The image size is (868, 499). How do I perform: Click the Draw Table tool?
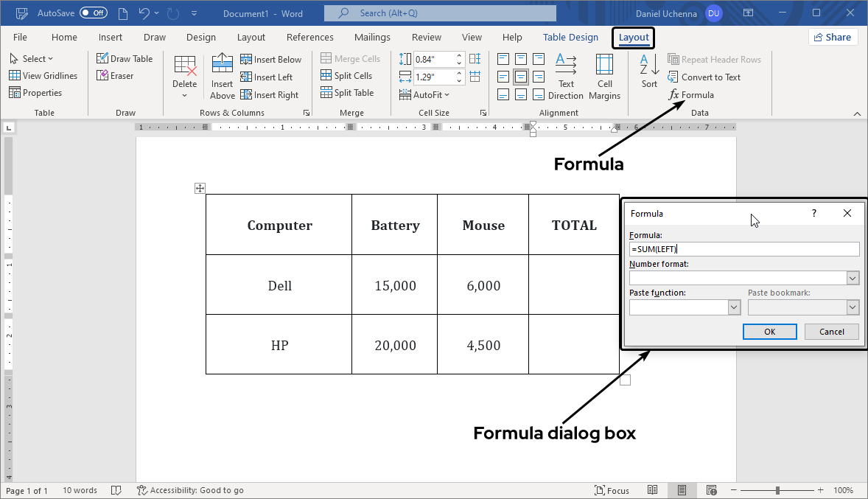125,57
